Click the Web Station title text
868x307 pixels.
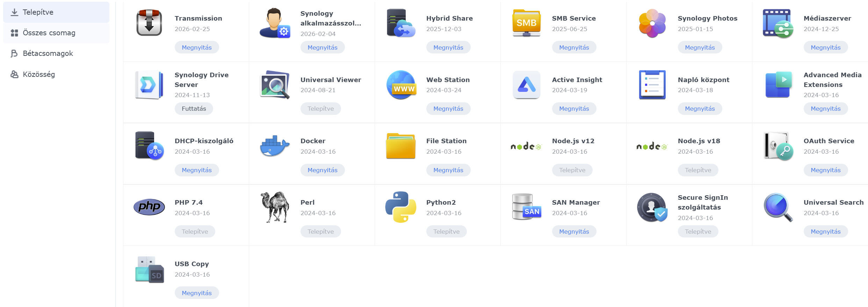click(x=448, y=80)
